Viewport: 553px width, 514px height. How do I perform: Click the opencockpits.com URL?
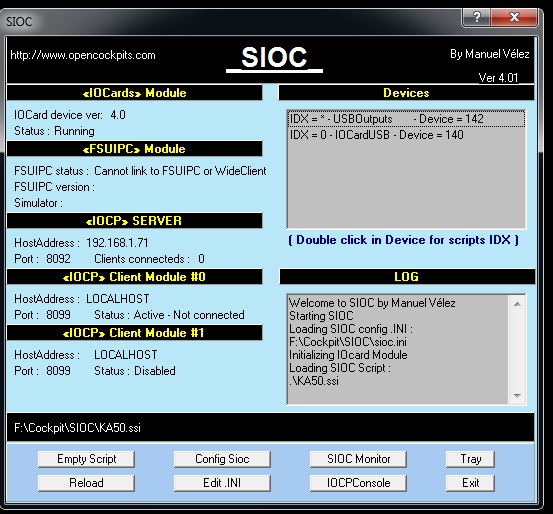pyautogui.click(x=83, y=55)
